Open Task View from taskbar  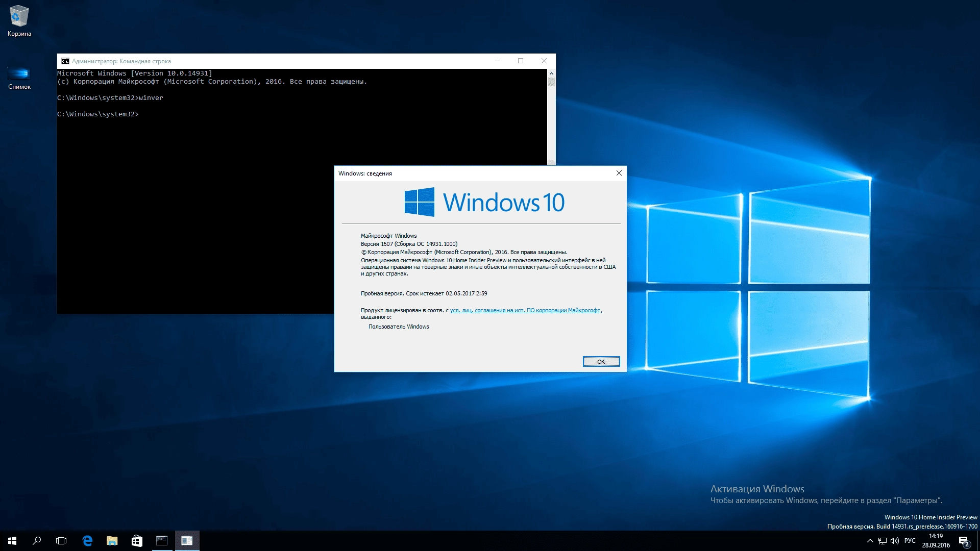61,541
